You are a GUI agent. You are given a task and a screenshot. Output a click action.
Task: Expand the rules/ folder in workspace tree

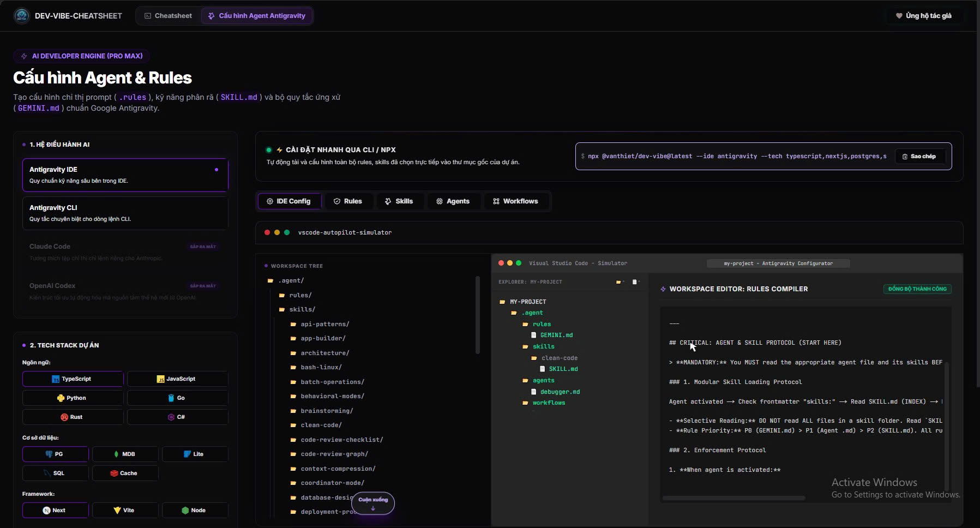tap(295, 295)
